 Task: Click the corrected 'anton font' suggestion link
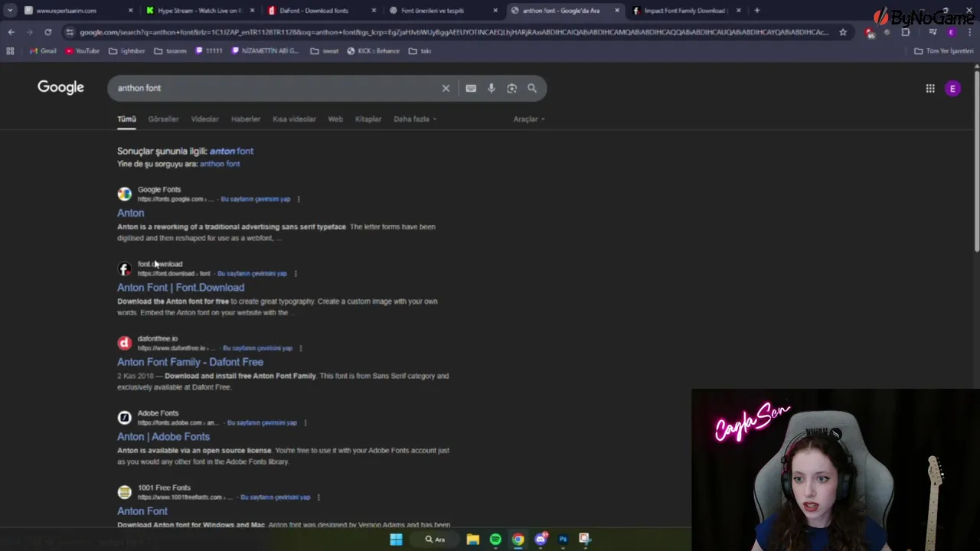coord(231,151)
